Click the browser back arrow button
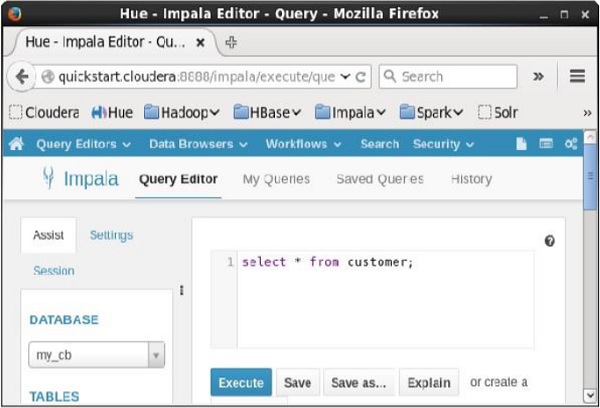 click(22, 76)
